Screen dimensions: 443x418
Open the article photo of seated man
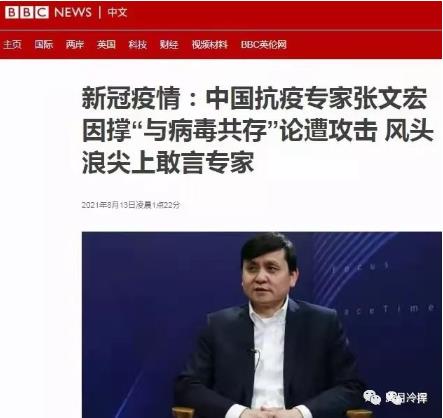coord(262,325)
